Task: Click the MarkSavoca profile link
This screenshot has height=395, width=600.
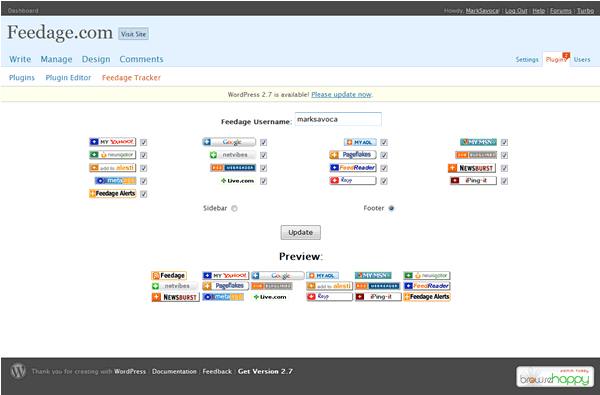Action: (482, 11)
